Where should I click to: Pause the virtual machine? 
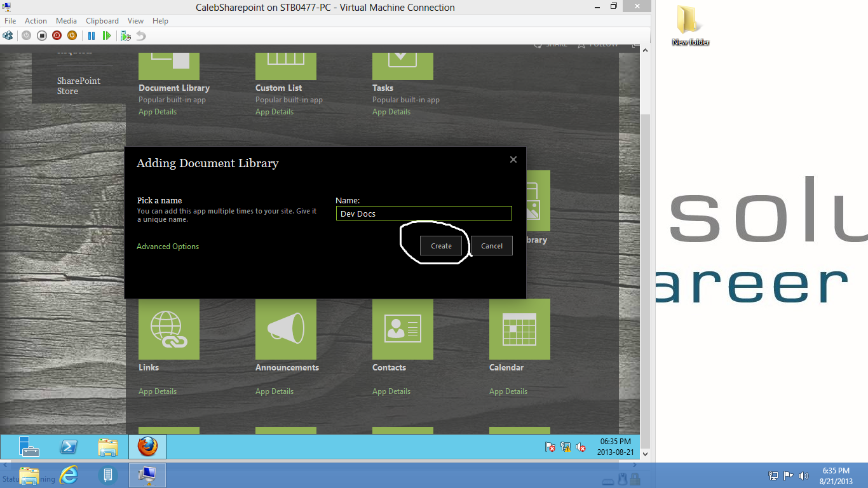(92, 36)
